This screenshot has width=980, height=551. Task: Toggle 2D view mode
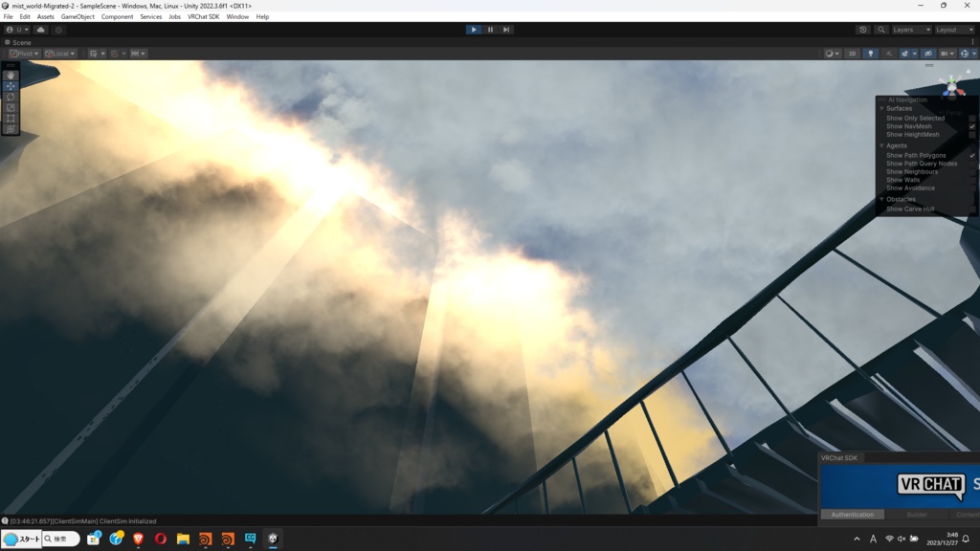click(852, 54)
